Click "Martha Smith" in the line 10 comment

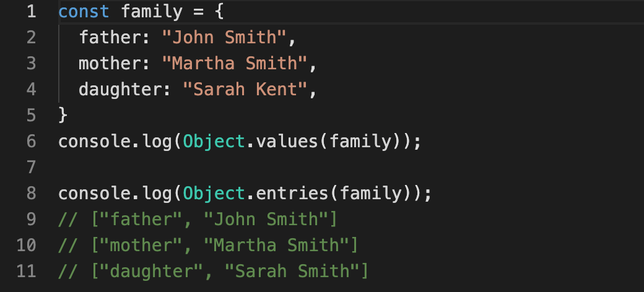(276, 245)
